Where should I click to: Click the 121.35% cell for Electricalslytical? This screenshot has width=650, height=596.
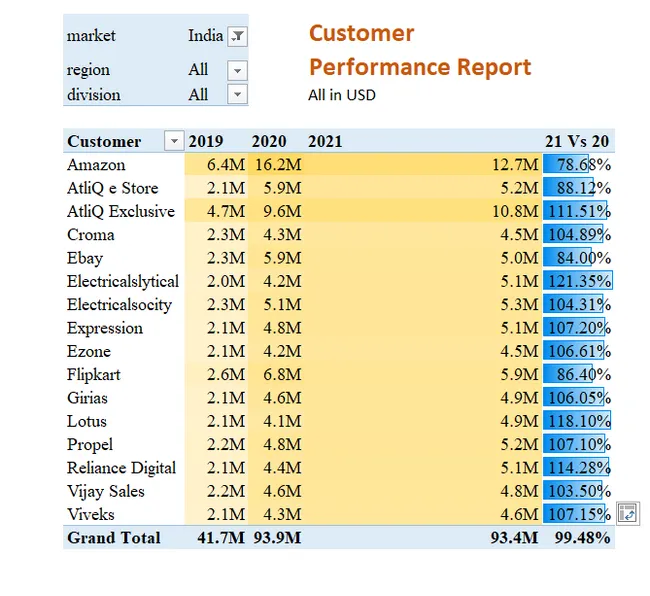tap(579, 281)
